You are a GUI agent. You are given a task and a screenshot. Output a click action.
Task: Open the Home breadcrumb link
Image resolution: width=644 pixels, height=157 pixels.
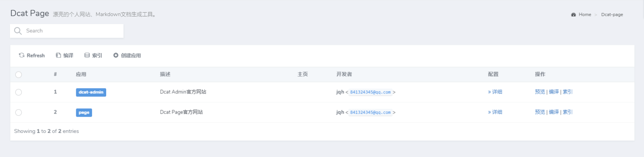pos(585,15)
